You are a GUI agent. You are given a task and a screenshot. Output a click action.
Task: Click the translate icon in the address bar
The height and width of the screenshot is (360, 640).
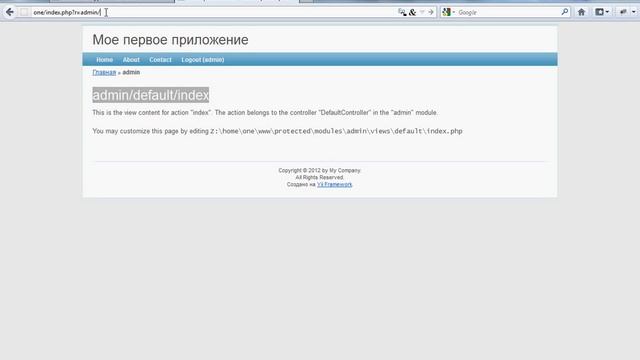point(402,12)
